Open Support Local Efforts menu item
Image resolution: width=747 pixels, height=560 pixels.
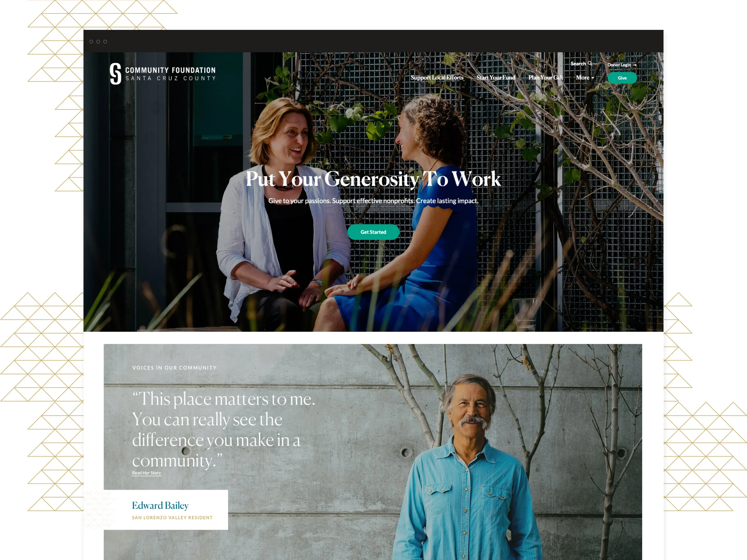point(437,78)
